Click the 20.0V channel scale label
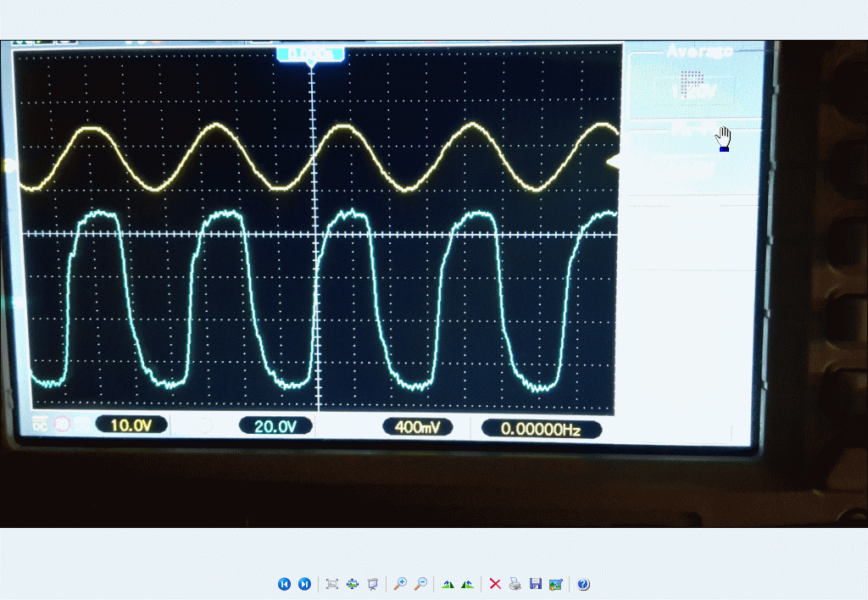Screen dimensions: 868x600 pyautogui.click(x=275, y=426)
